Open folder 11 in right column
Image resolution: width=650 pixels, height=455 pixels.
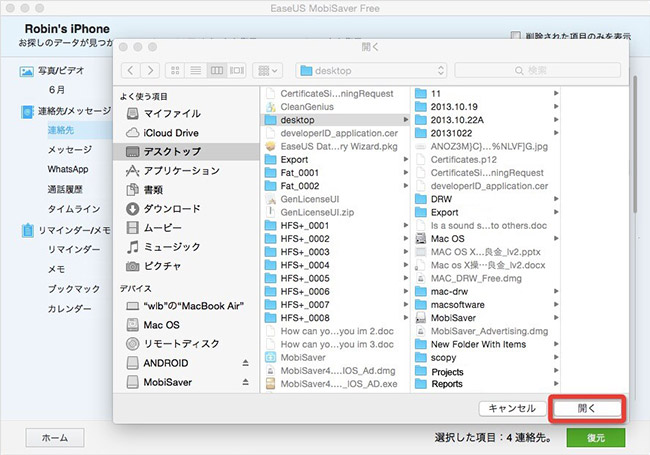pos(486,93)
